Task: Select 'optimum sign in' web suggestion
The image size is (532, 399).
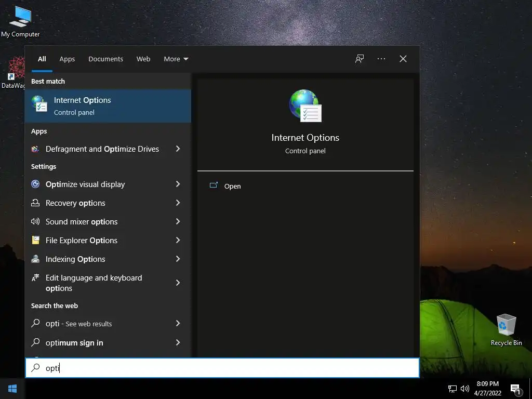Action: [74, 343]
